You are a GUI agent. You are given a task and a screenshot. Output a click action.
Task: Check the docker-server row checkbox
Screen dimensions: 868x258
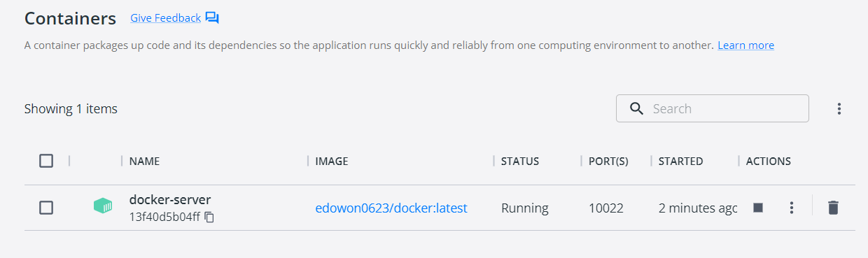[x=46, y=208]
